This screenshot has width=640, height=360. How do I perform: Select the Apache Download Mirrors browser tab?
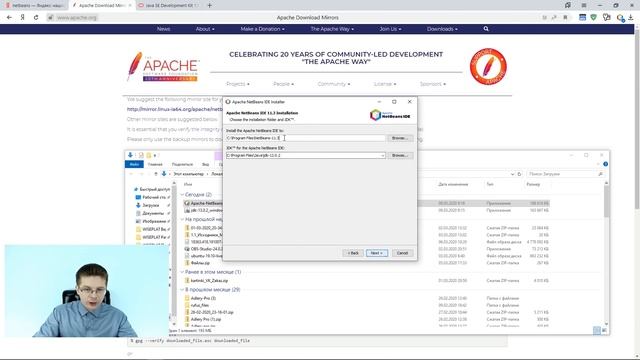tap(101, 5)
